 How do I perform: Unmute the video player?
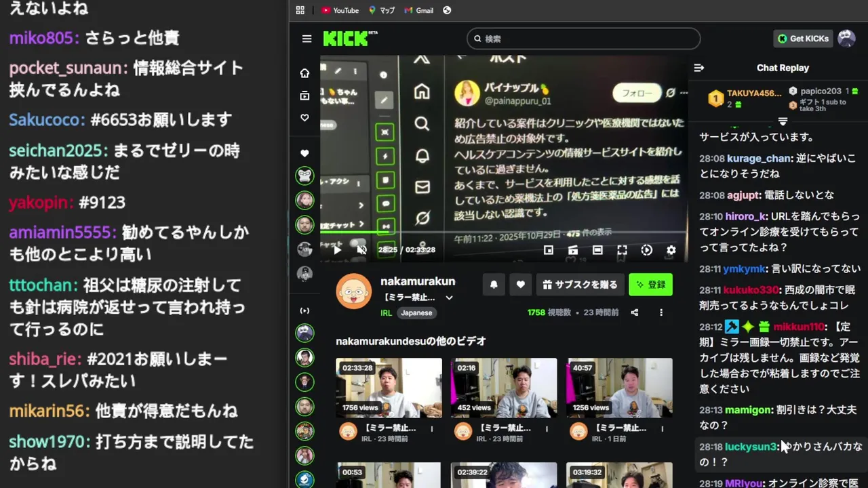(x=362, y=250)
